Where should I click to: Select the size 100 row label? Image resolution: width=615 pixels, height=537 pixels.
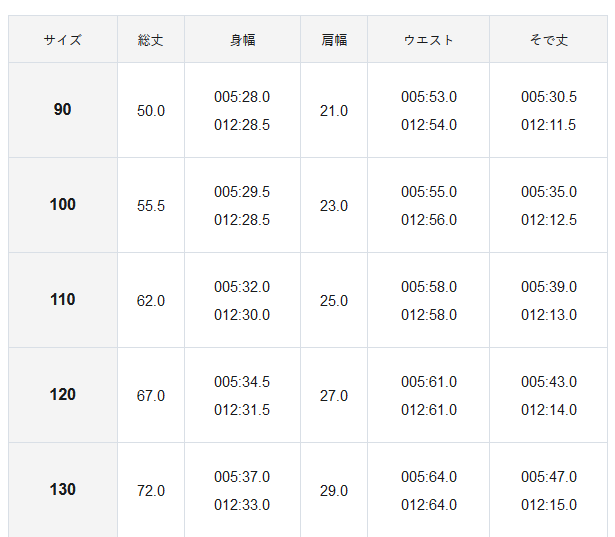point(63,204)
